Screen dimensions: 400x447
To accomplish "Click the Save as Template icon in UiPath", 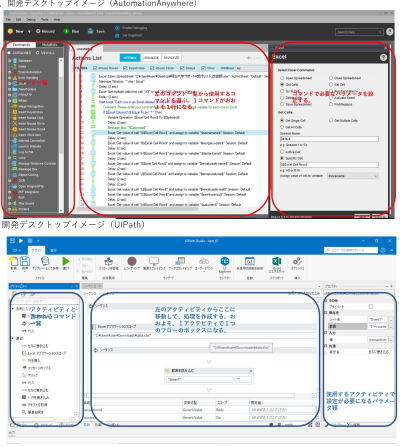I will coord(45,261).
